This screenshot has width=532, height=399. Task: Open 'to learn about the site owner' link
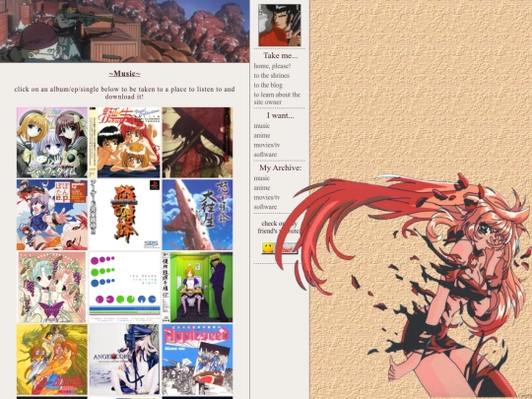[277, 99]
